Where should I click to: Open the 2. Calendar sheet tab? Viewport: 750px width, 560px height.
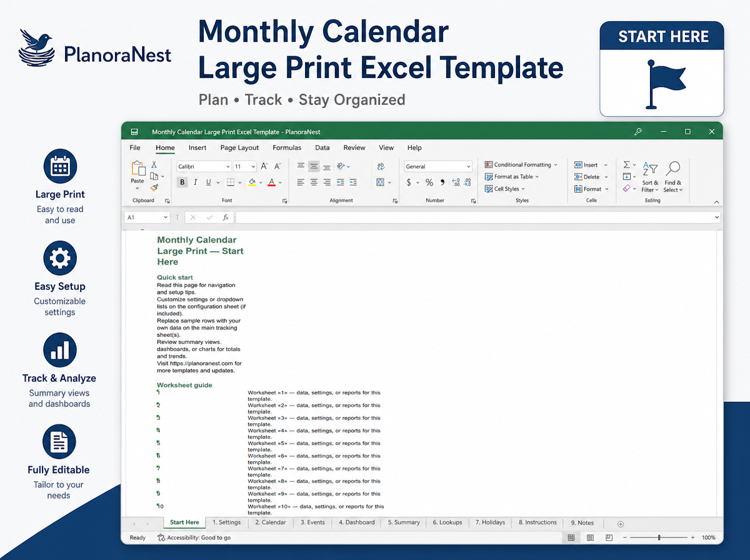coord(271,522)
